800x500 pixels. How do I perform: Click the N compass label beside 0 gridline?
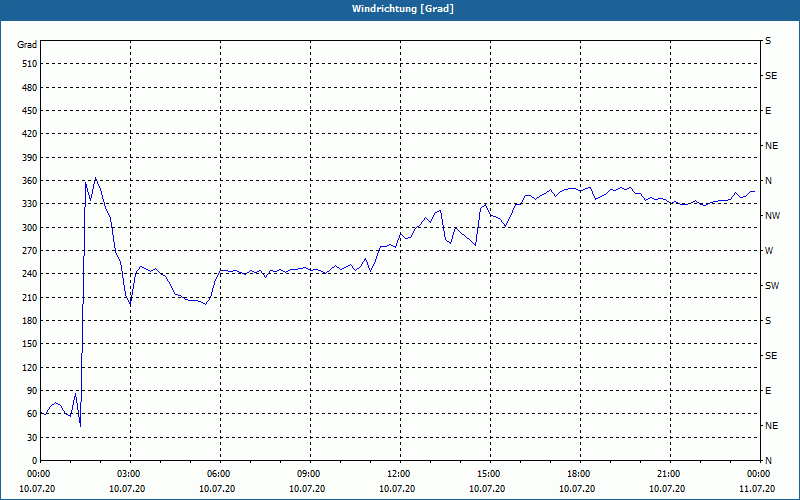[x=768, y=461]
